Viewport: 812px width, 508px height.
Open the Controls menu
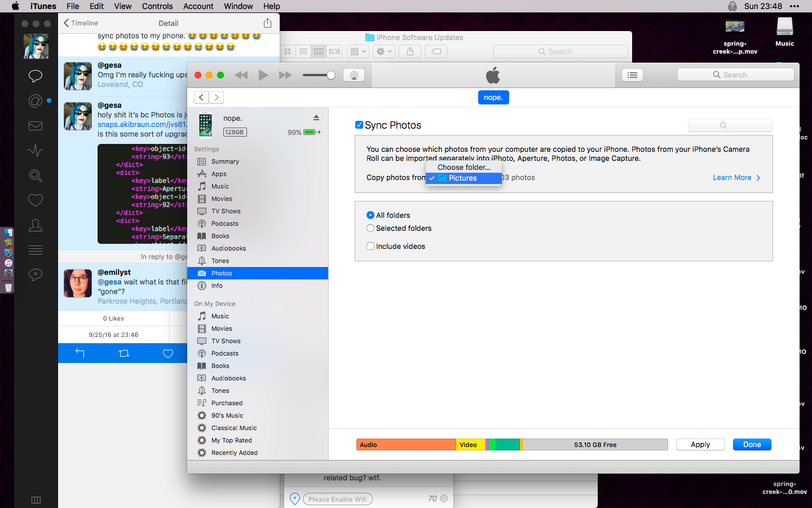click(157, 6)
